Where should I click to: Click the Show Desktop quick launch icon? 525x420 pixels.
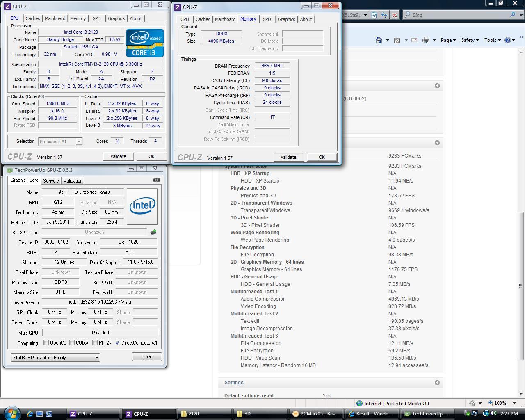pos(39,414)
